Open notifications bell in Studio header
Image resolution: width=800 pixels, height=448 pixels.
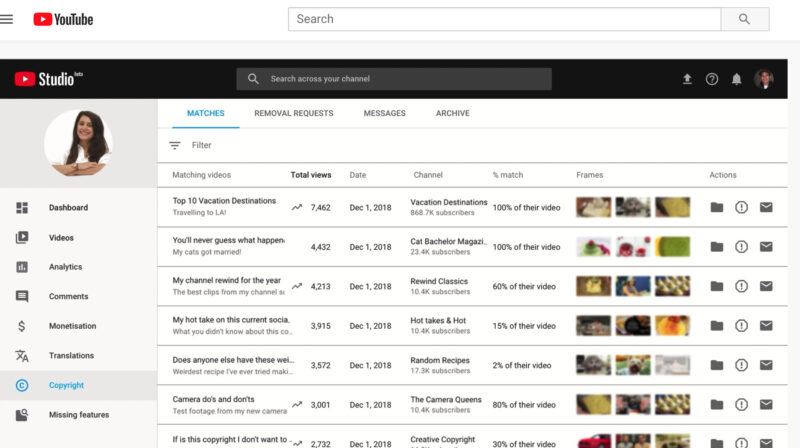coord(736,79)
